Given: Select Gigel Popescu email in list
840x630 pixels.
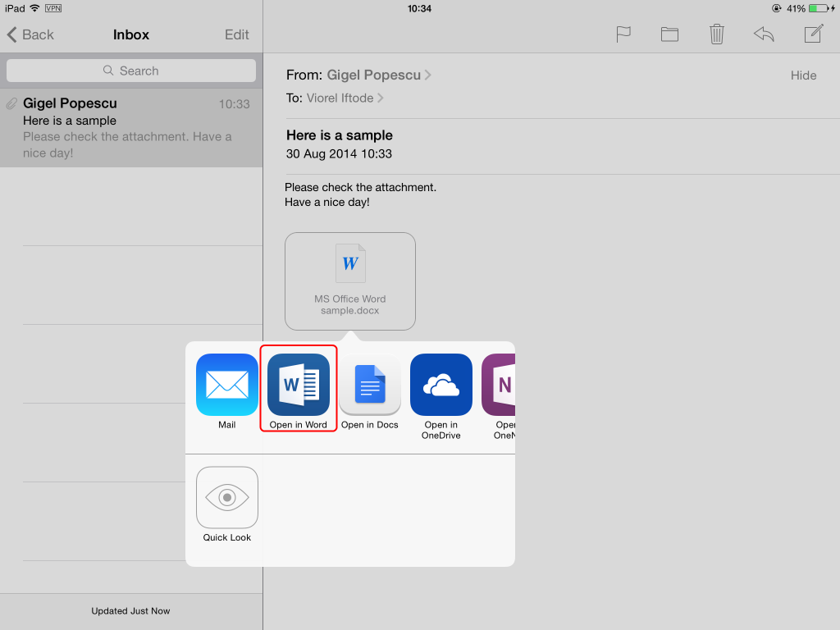Looking at the screenshot, I should (x=131, y=128).
